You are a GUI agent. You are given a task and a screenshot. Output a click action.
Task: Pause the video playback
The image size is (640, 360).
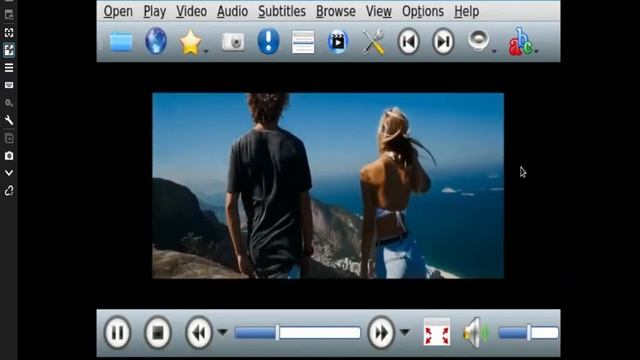pos(118,333)
